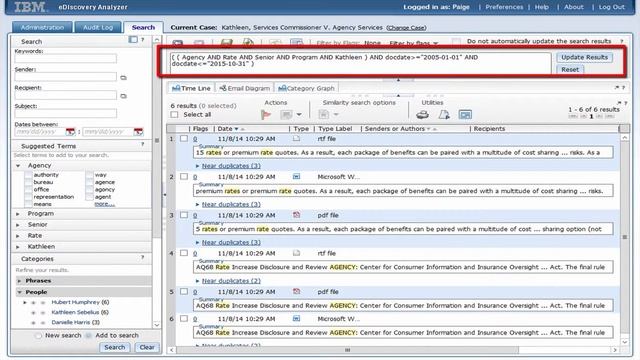
Task: Check the box for result 1
Action: click(184, 138)
